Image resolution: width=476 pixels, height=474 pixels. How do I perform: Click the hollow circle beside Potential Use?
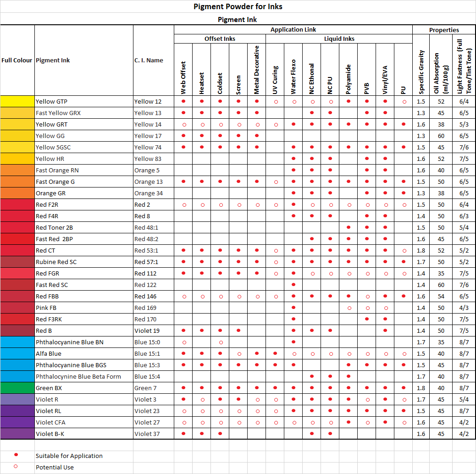click(x=16, y=467)
